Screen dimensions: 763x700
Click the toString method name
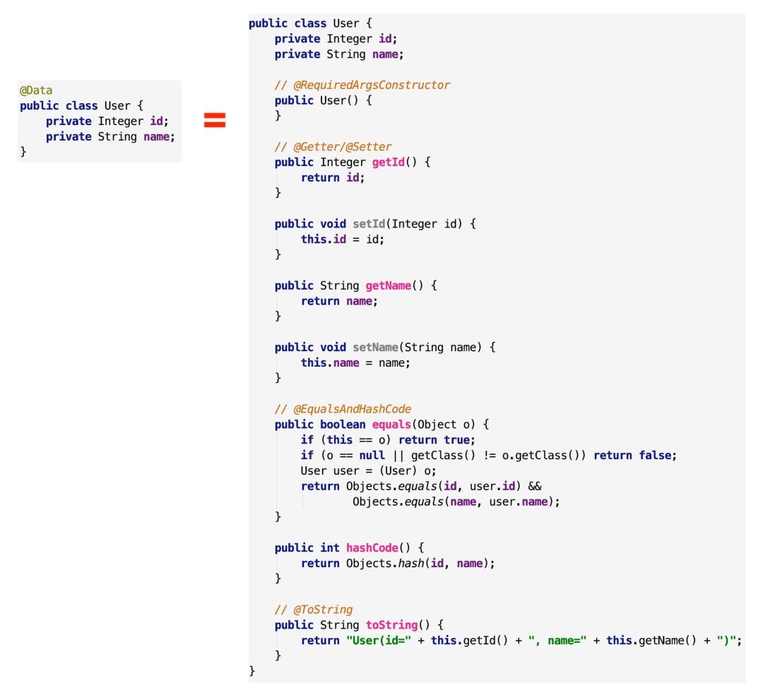point(391,625)
